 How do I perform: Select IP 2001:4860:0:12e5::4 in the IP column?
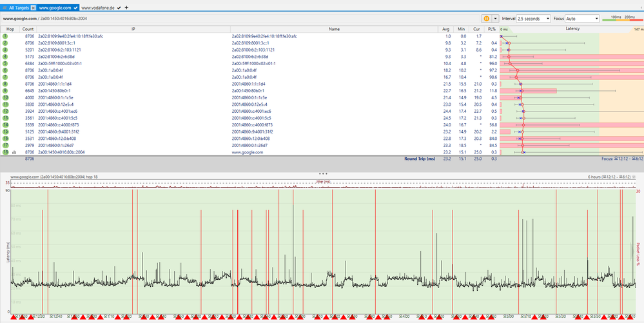pyautogui.click(x=55, y=104)
